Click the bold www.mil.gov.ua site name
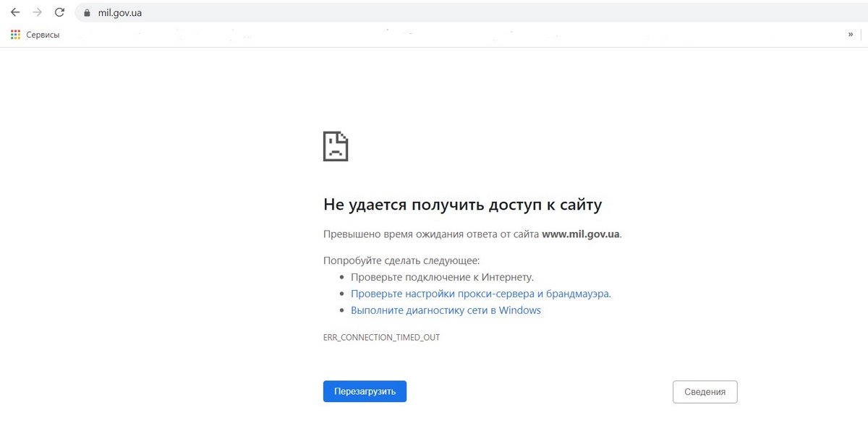 (580, 234)
